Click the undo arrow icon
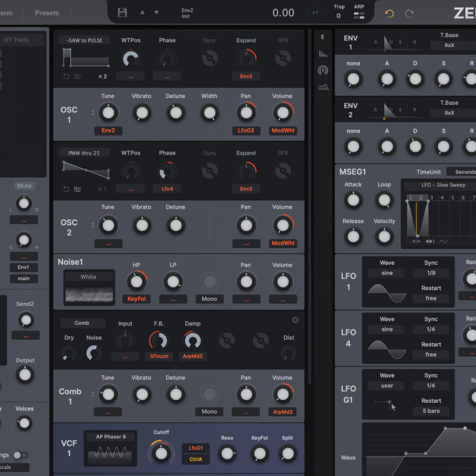The image size is (476, 476). coord(389,13)
